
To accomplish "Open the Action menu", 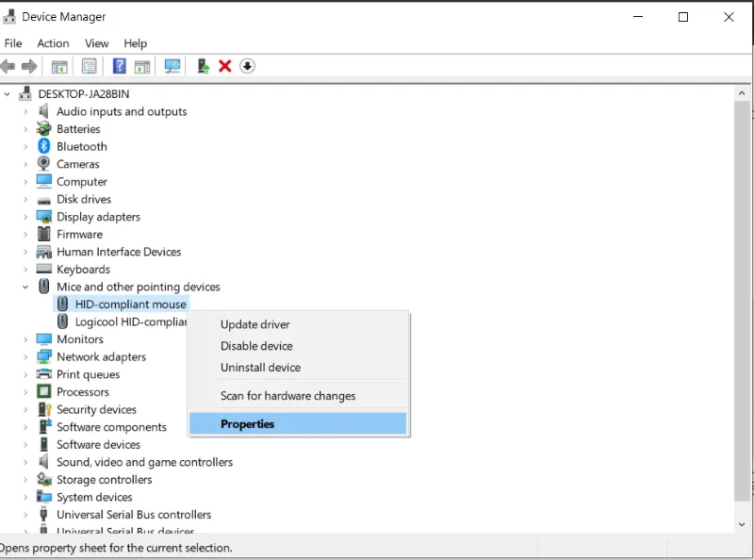I will [x=53, y=42].
